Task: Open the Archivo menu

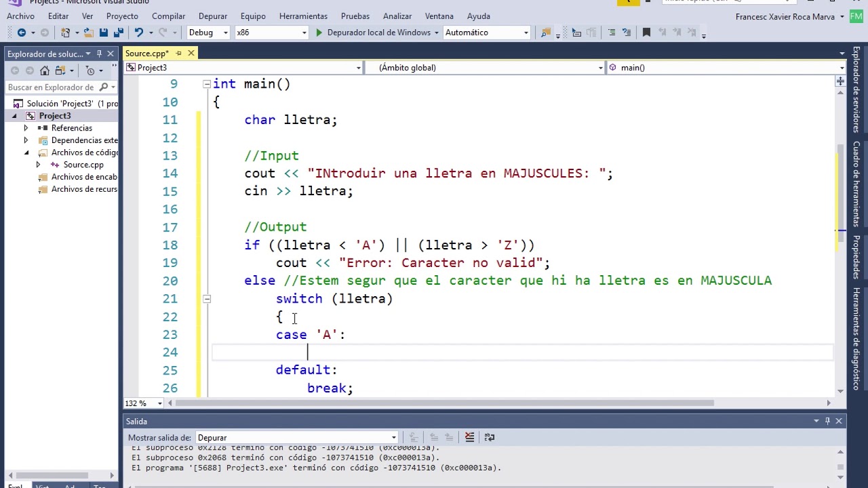Action: tap(21, 16)
